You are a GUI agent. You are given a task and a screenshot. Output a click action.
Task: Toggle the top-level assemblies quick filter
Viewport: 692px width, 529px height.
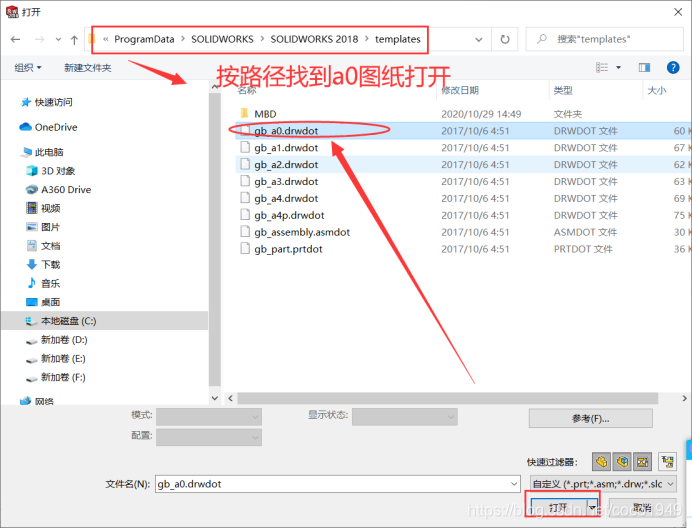click(667, 462)
